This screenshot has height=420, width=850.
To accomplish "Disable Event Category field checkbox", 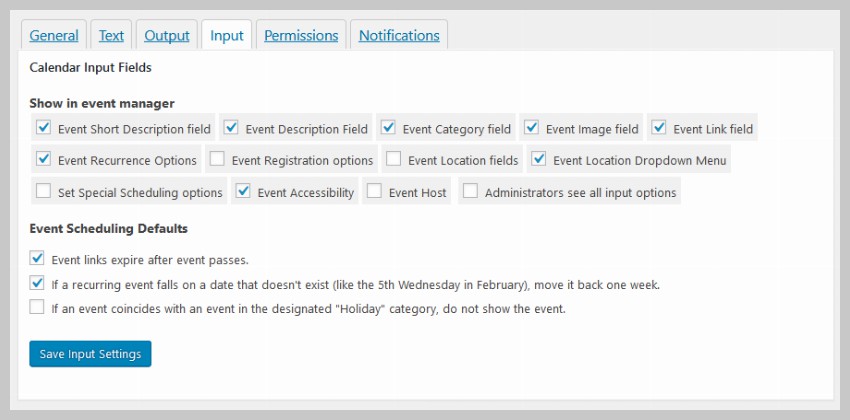I will (x=388, y=128).
